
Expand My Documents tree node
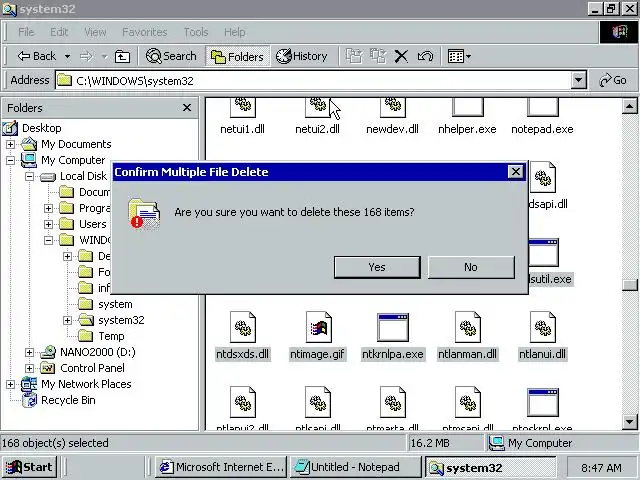pos(10,144)
